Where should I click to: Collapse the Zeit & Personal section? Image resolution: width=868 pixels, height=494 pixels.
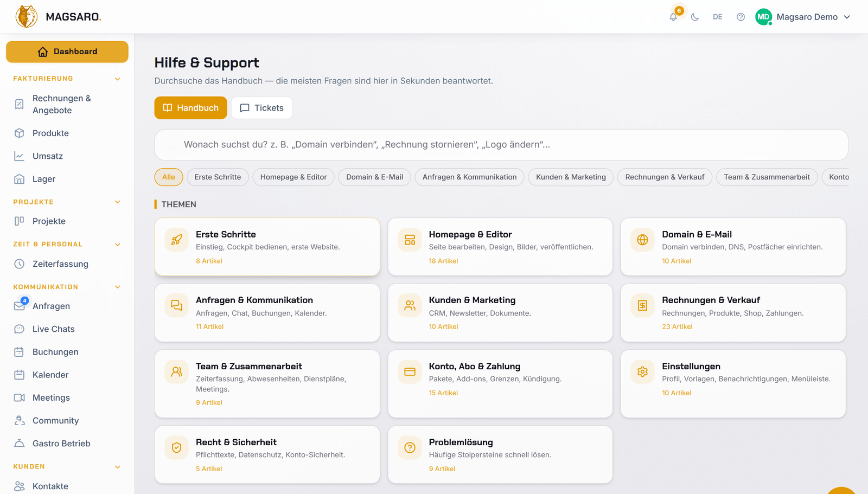(118, 244)
